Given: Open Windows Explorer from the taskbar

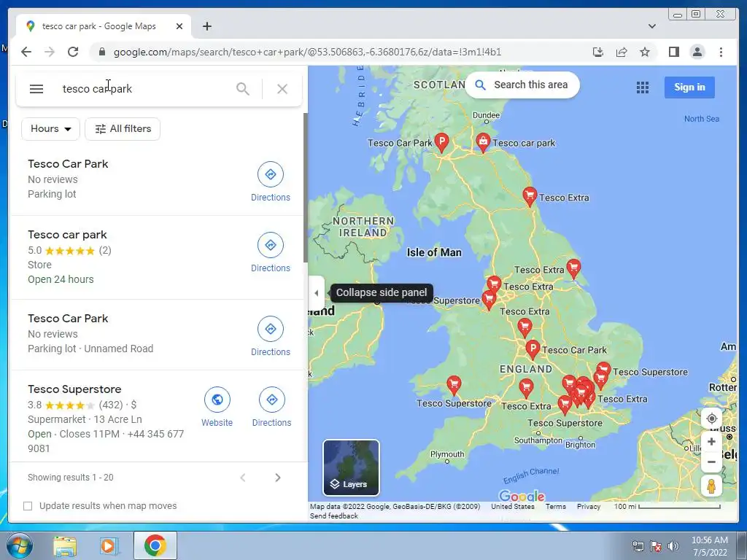Looking at the screenshot, I should [65, 545].
